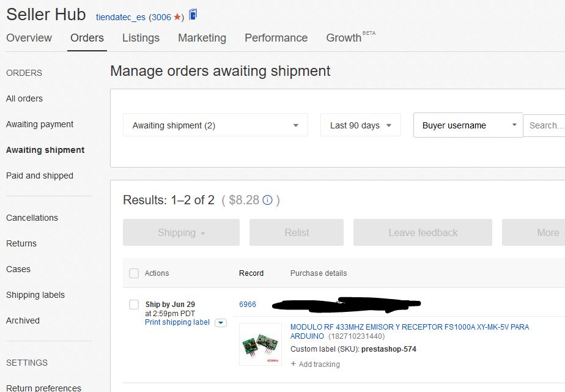Click the Print shipping label link

click(177, 322)
